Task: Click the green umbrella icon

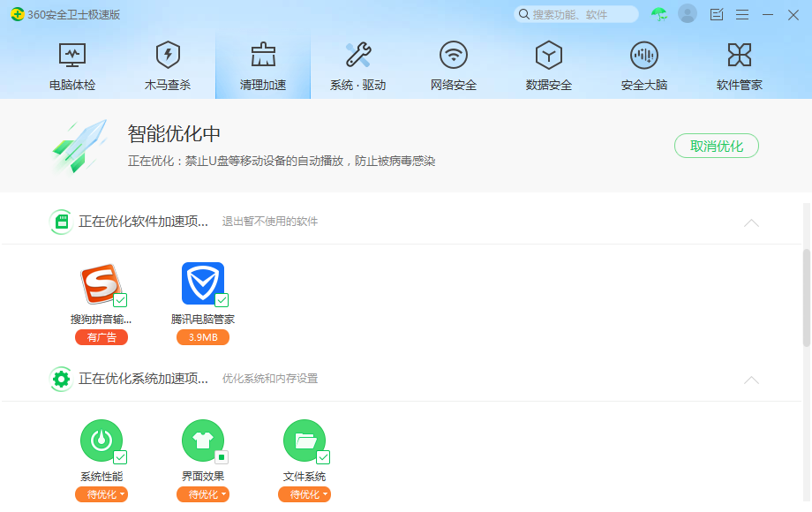Action: click(x=658, y=14)
